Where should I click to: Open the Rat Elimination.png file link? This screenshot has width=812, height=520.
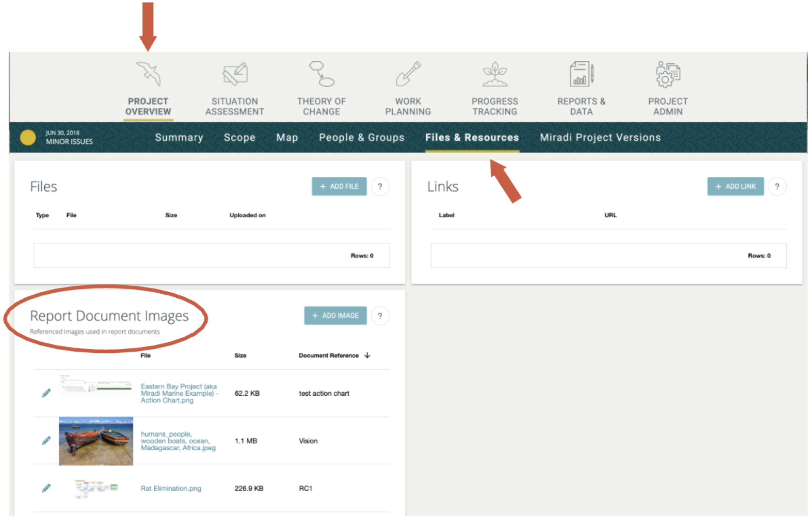pyautogui.click(x=171, y=488)
